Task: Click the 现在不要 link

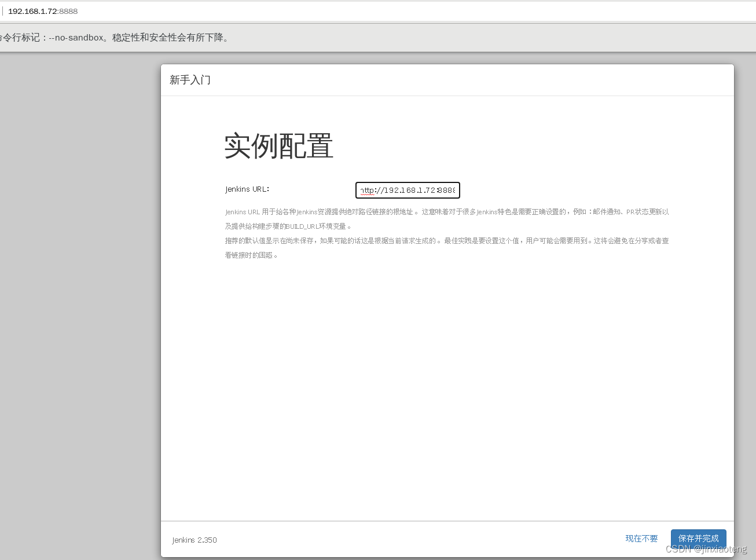Action: pos(641,539)
